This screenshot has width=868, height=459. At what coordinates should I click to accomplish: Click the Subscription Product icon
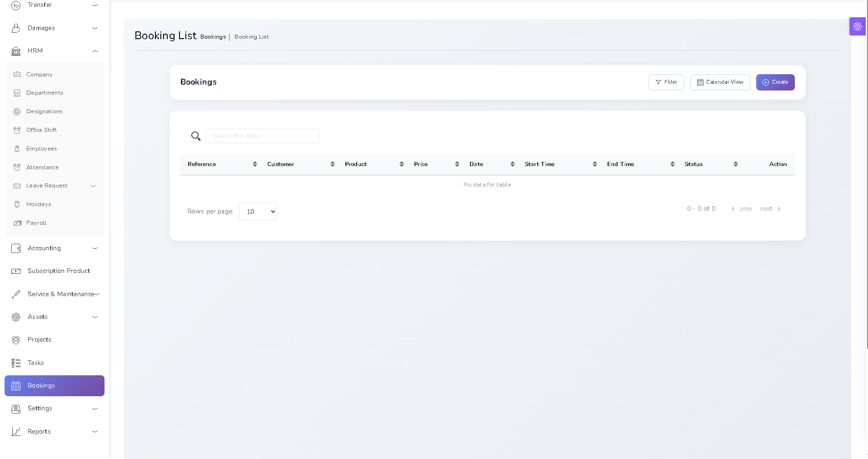click(x=16, y=271)
